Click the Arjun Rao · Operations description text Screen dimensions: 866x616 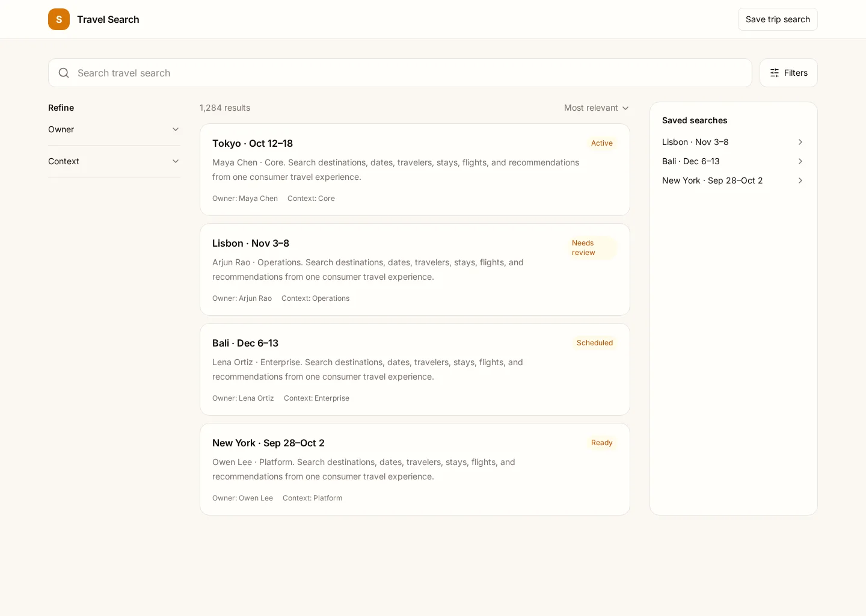point(368,269)
